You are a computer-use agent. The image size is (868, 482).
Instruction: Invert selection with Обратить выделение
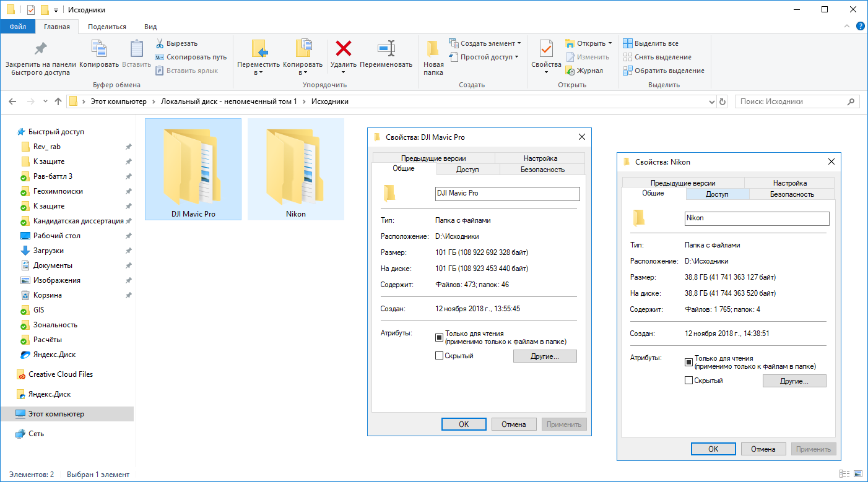[x=663, y=71]
